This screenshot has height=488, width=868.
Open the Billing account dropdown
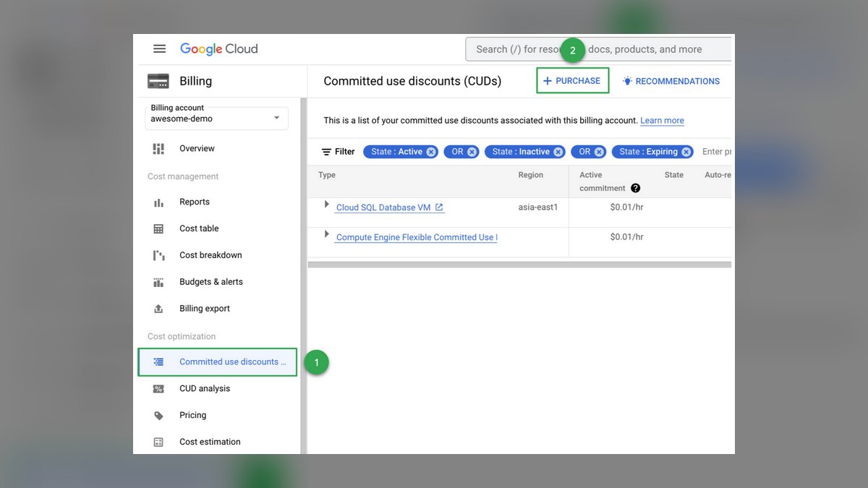tap(217, 119)
